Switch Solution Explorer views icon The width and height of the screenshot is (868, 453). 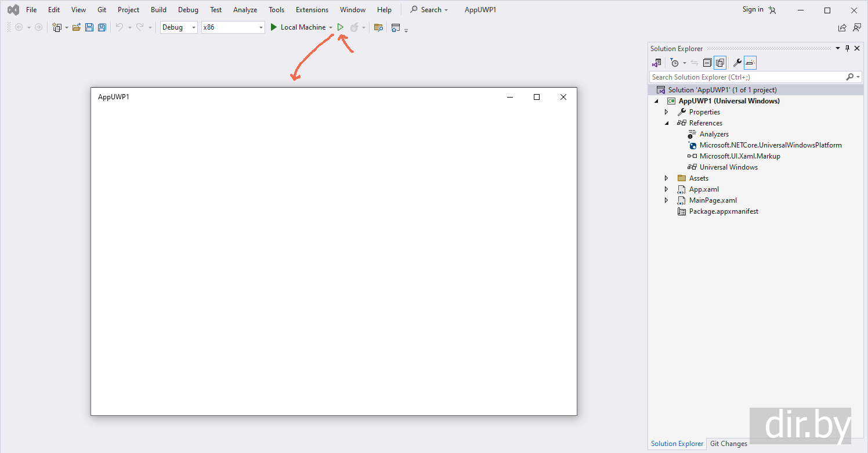point(656,63)
